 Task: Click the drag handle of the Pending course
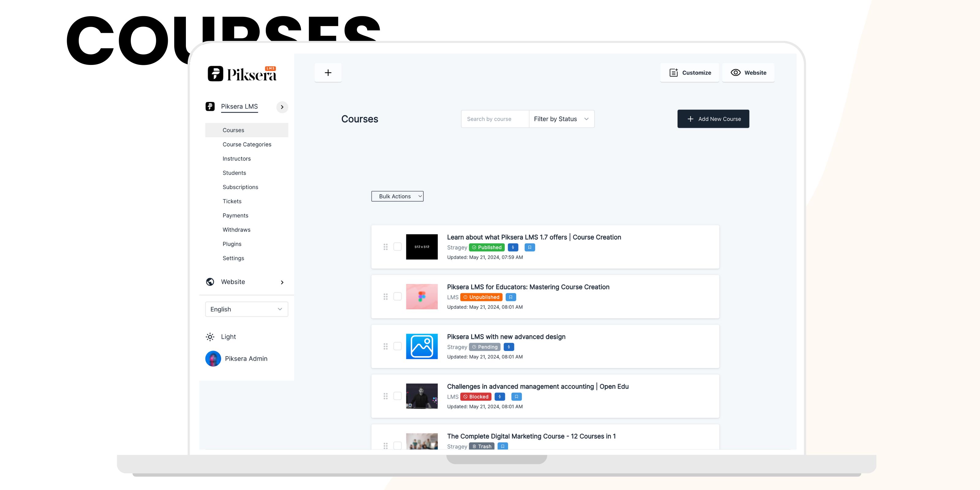click(385, 346)
